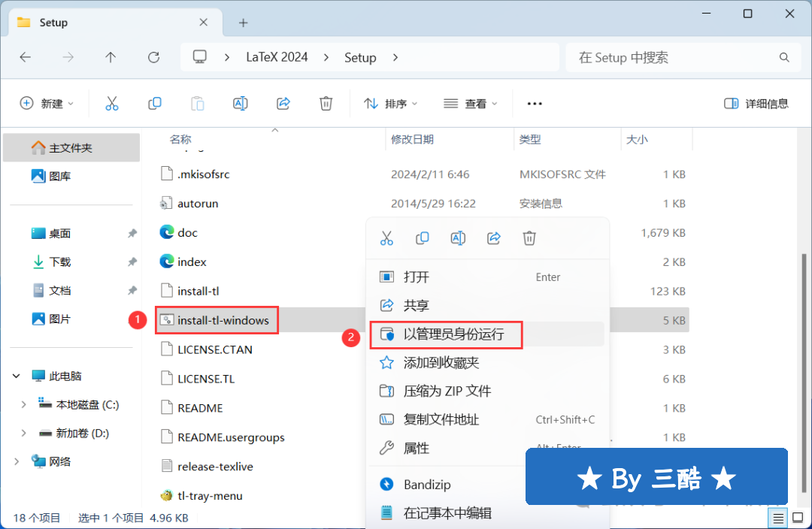812x529 pixels.
Task: Choose 复制文件地址 in context menu
Action: [486, 420]
